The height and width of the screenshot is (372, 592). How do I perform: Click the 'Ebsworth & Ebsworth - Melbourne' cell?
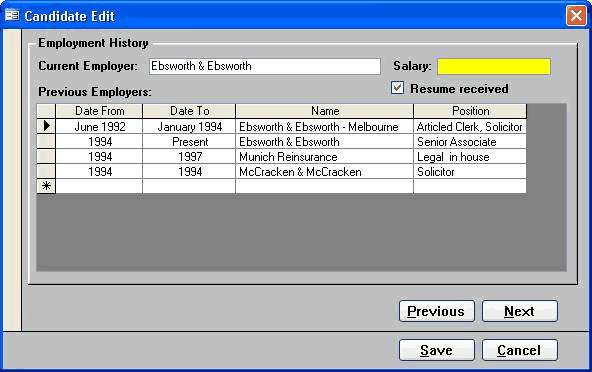click(325, 127)
